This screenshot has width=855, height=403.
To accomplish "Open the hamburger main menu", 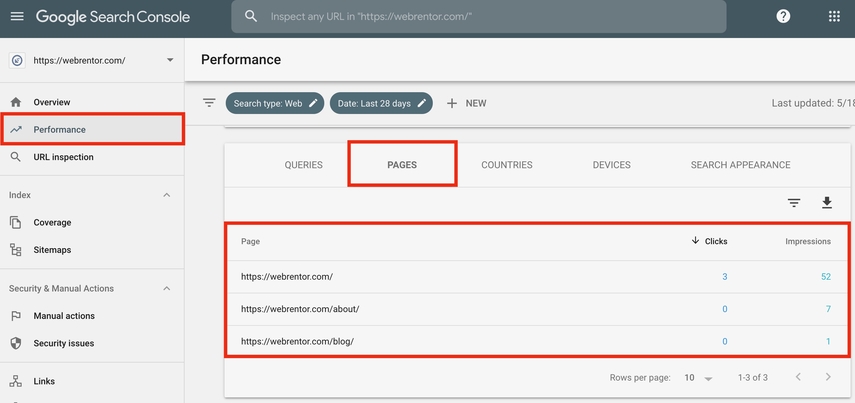I will pos(17,17).
